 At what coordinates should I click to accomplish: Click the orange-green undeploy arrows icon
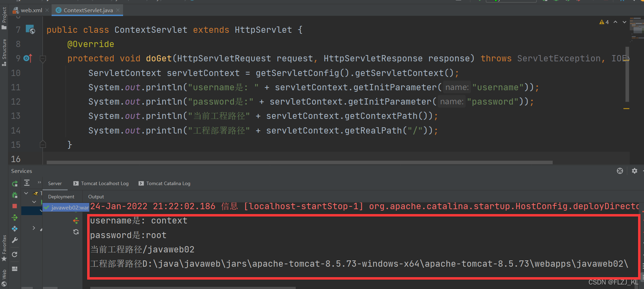(x=76, y=220)
